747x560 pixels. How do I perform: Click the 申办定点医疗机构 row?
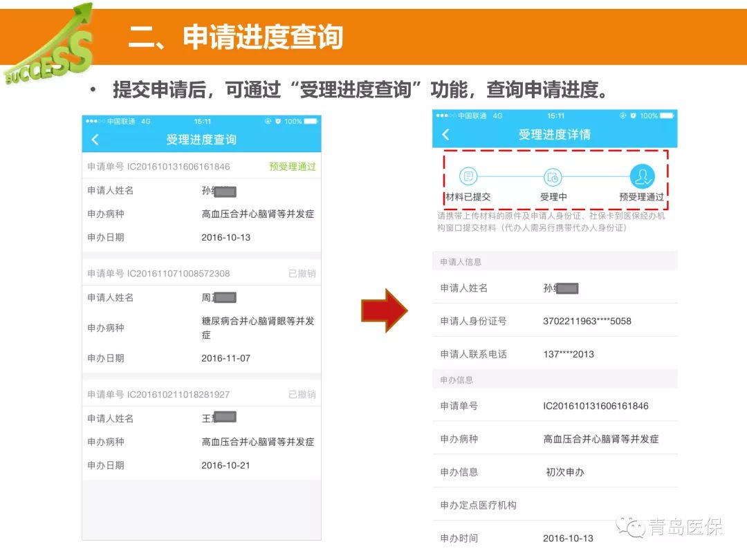coord(555,505)
